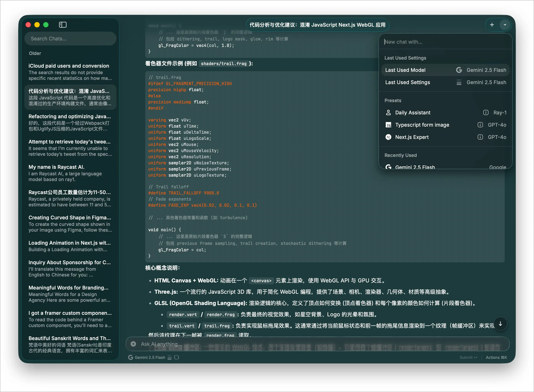Pick the Daily Assistant preset
The image size is (534, 392).
coord(413,112)
